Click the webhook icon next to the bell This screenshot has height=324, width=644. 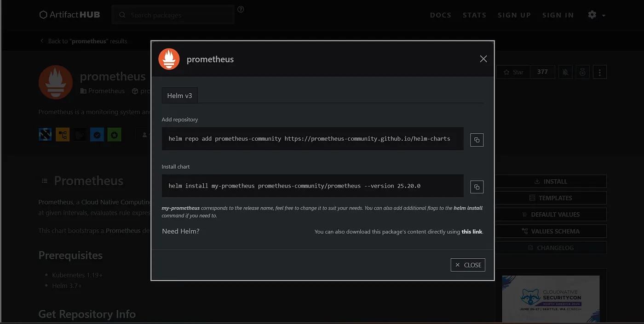tap(583, 72)
